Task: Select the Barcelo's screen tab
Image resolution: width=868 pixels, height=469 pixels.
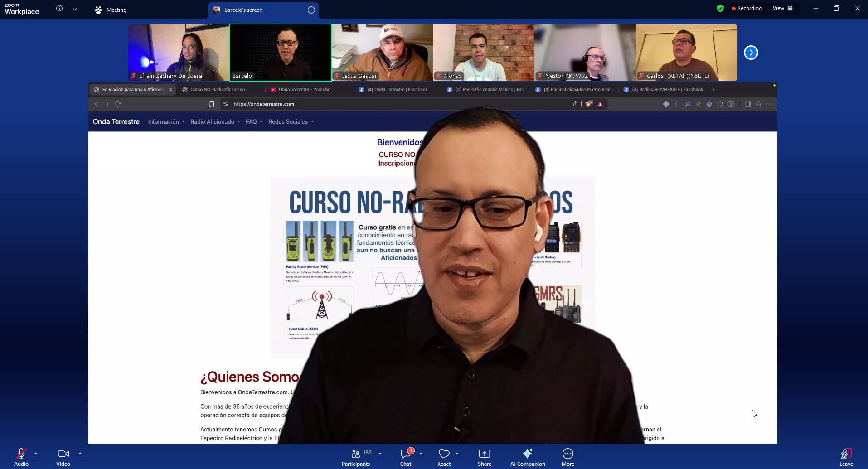Action: [x=263, y=10]
